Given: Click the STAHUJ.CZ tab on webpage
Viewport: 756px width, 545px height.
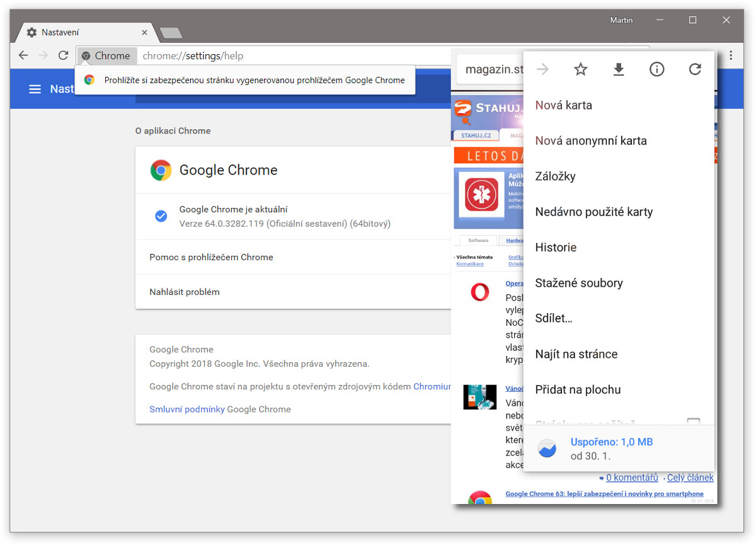Looking at the screenshot, I should click(x=476, y=135).
